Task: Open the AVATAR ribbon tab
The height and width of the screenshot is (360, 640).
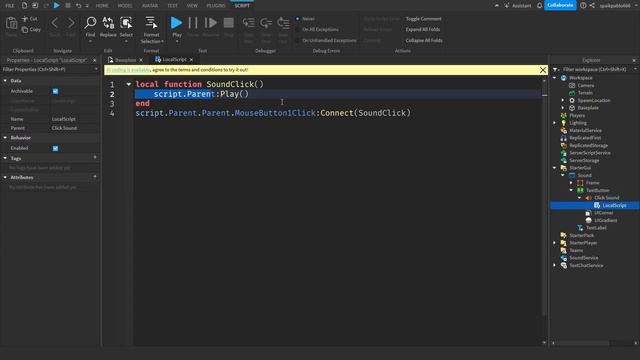Action: 150,6
